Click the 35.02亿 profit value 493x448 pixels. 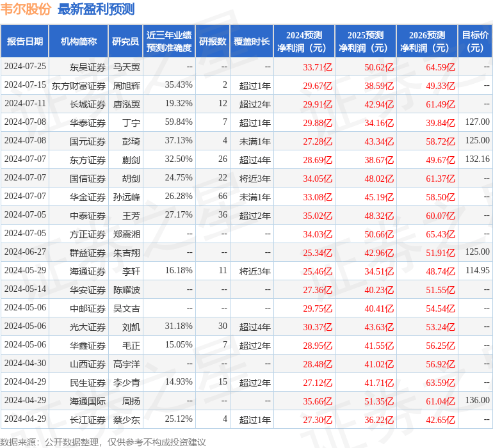pyautogui.click(x=318, y=216)
